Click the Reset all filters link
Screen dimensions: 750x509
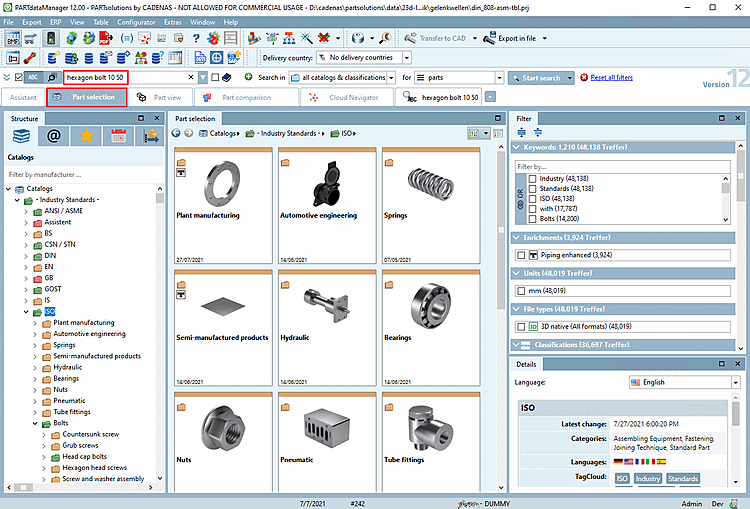[x=612, y=77]
